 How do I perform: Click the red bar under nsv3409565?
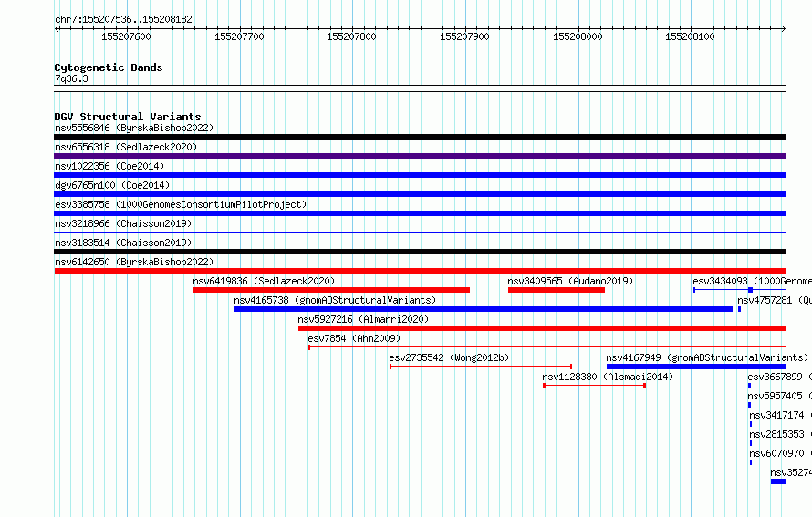click(557, 290)
